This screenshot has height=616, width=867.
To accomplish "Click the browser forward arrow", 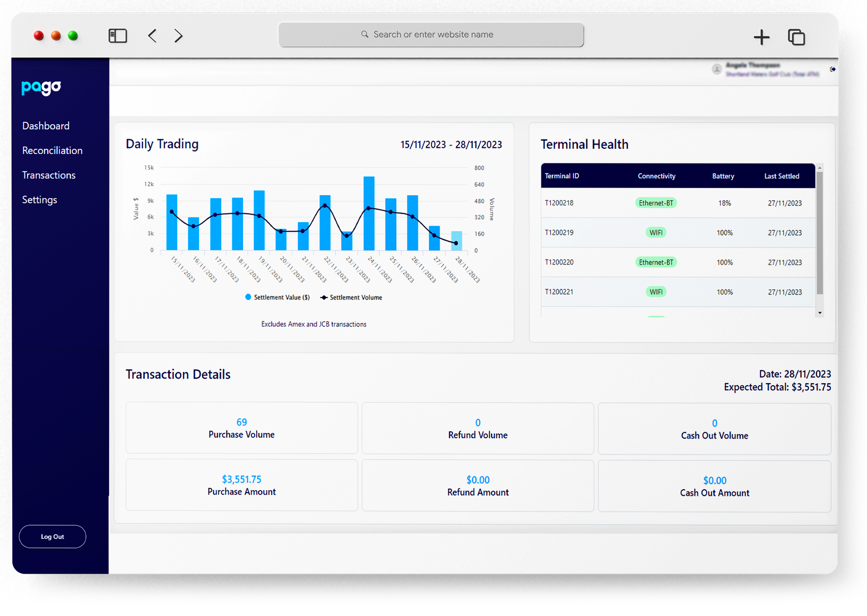I will (x=178, y=35).
